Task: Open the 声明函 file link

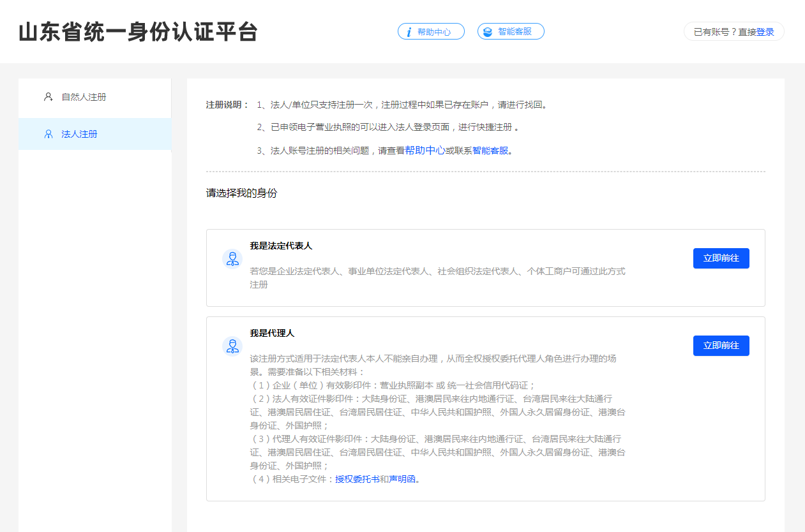Action: 402,479
